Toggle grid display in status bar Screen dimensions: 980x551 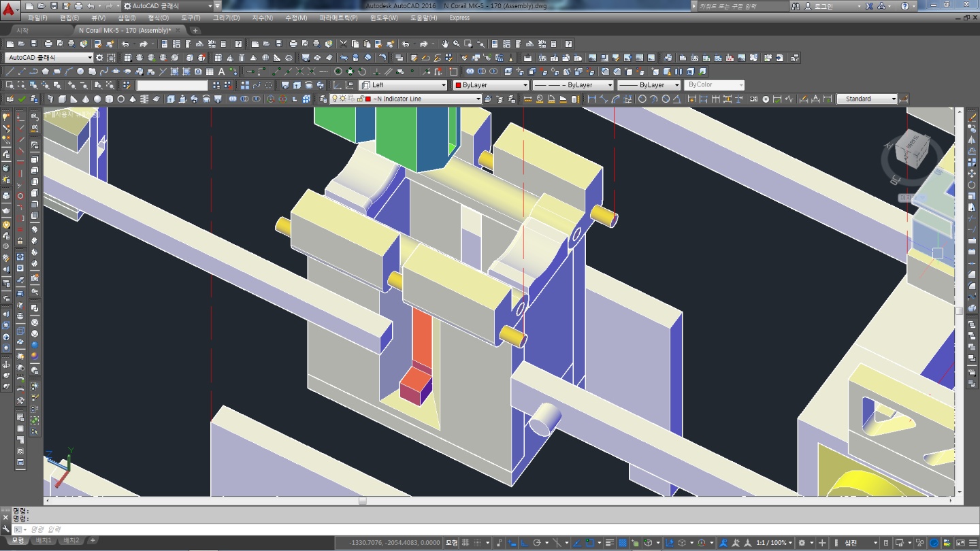(x=466, y=543)
